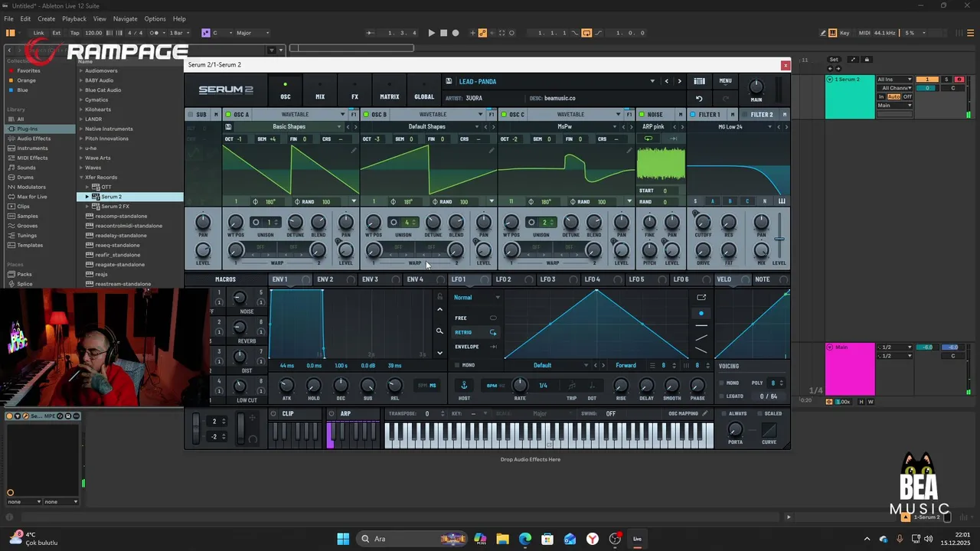Click the envelope lock icon
Viewport: 980px width, 551px height.
point(439,297)
